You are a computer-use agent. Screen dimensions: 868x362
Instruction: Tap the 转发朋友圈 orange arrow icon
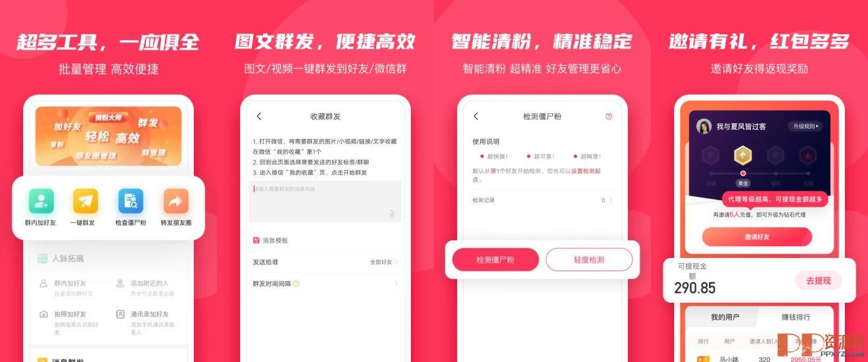pos(176,201)
